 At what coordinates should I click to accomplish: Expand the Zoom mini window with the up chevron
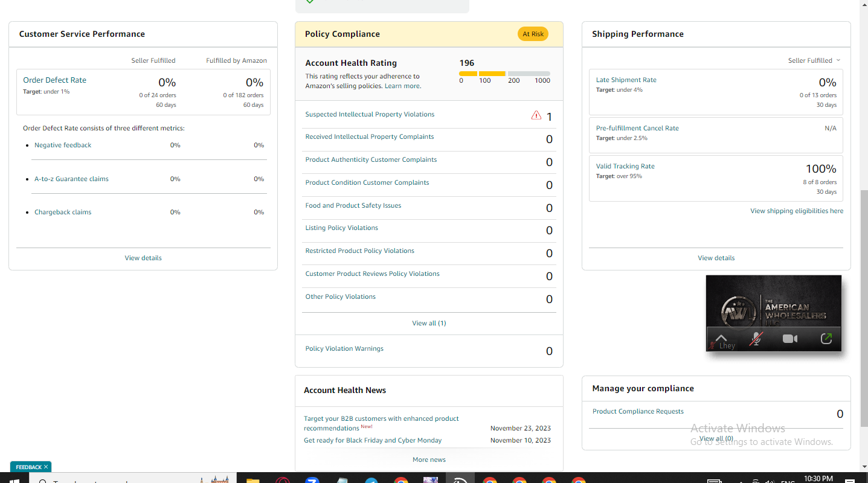point(721,337)
